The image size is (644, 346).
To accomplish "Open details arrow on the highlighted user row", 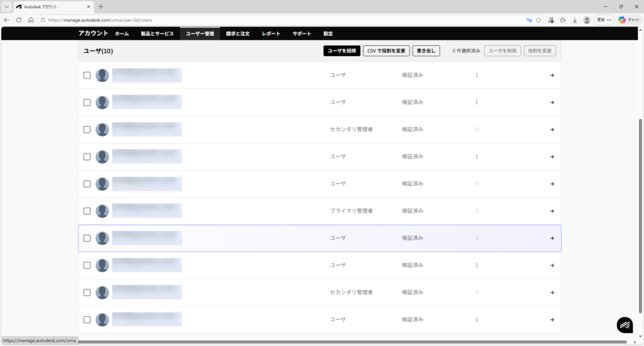I will [552, 238].
